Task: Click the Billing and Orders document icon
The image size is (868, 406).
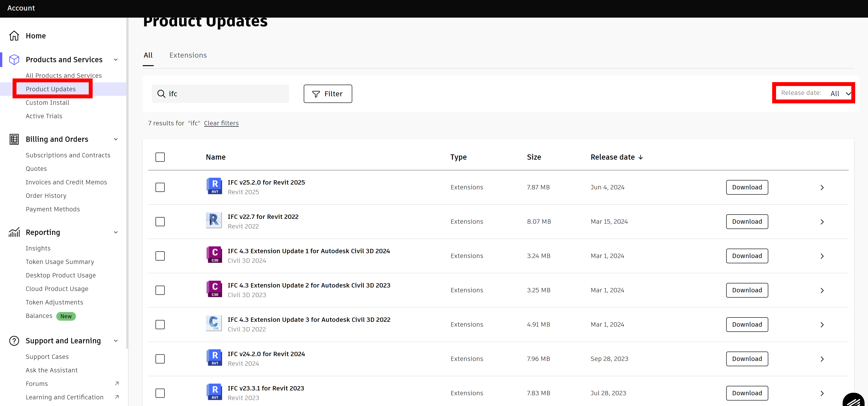Action: [14, 139]
